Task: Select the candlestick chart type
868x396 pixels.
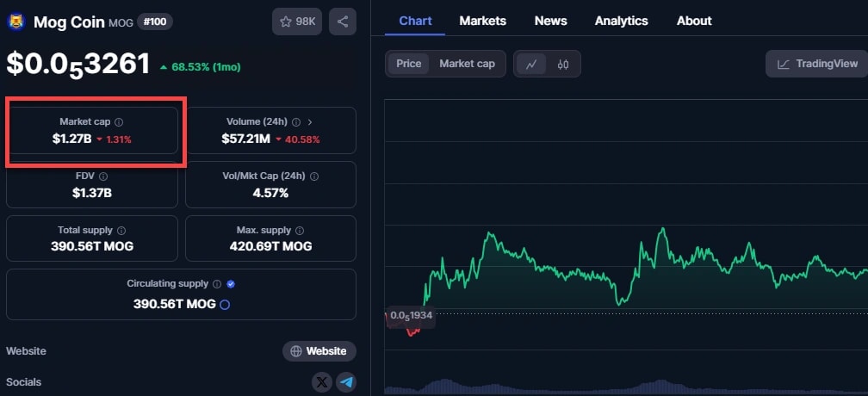Action: pyautogui.click(x=563, y=64)
